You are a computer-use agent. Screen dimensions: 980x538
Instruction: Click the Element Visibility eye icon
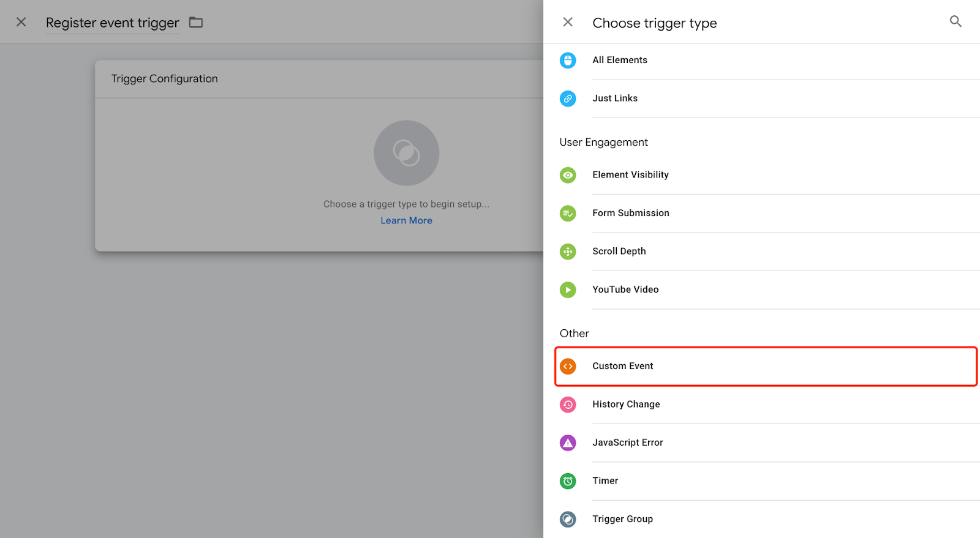(568, 175)
